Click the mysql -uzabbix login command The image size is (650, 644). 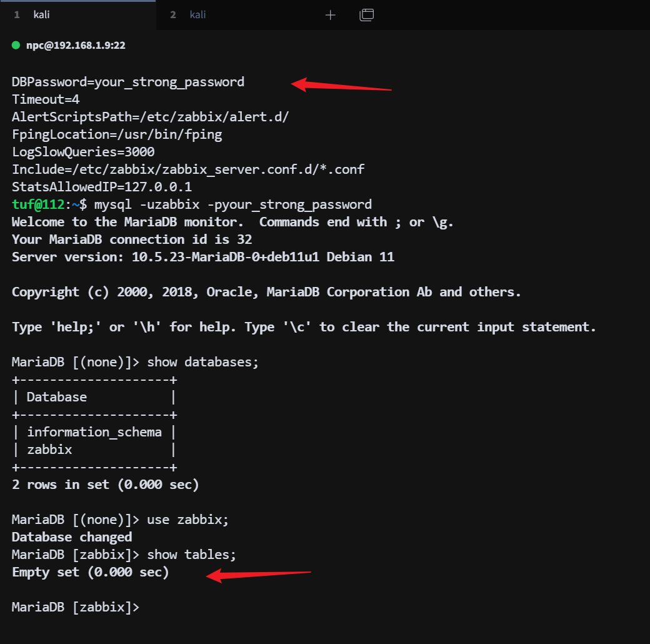click(x=232, y=204)
